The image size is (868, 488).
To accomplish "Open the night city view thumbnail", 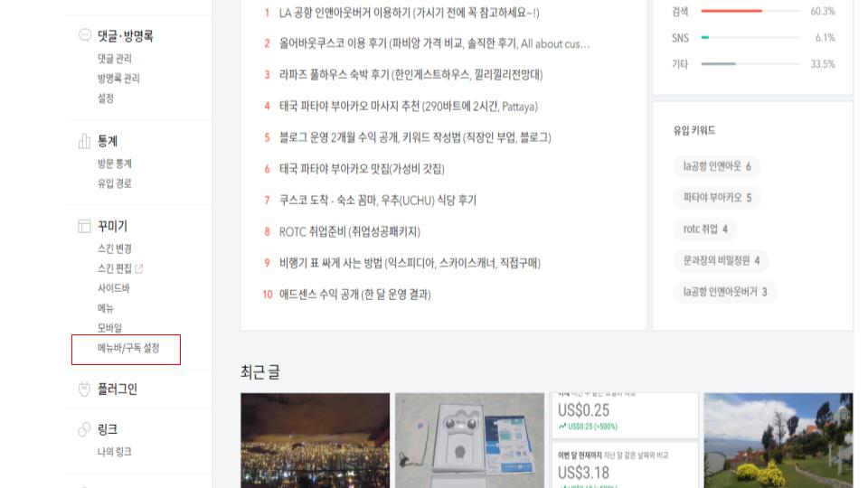I will pyautogui.click(x=315, y=440).
